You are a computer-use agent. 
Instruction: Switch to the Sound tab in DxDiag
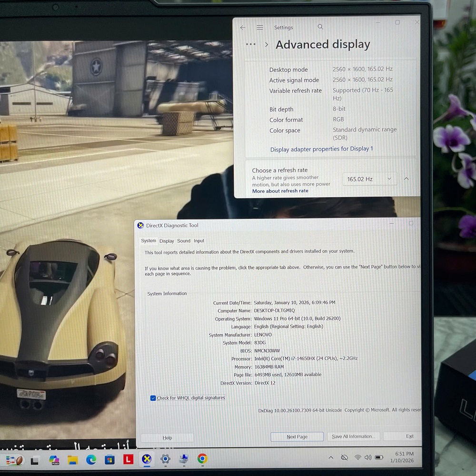coord(184,241)
